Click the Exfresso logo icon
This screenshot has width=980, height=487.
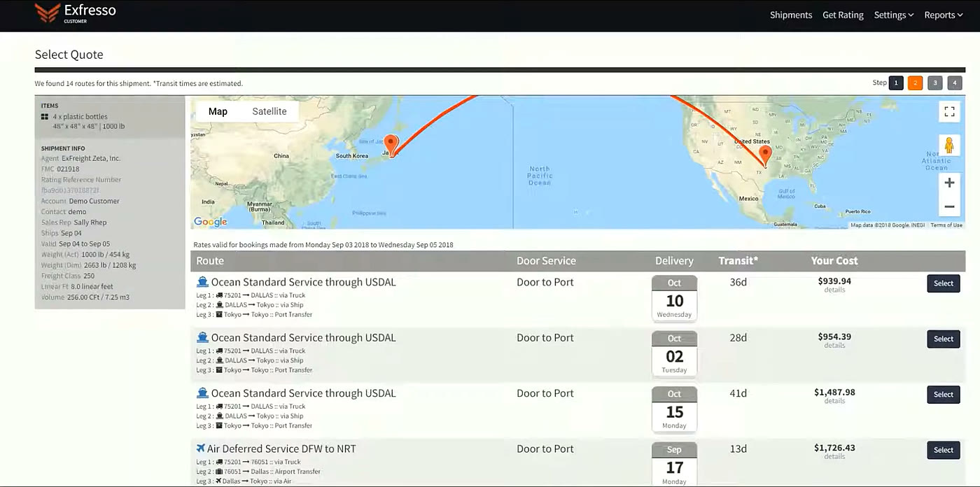(48, 13)
